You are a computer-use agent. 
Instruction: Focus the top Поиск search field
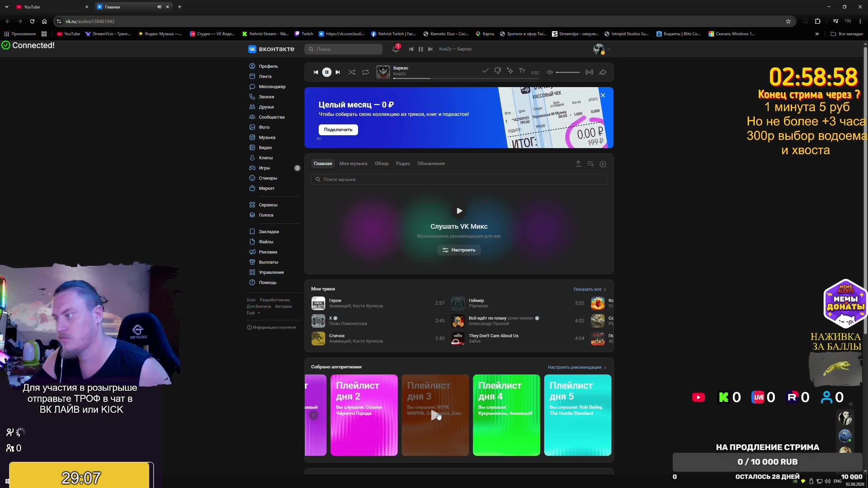pyautogui.click(x=343, y=49)
